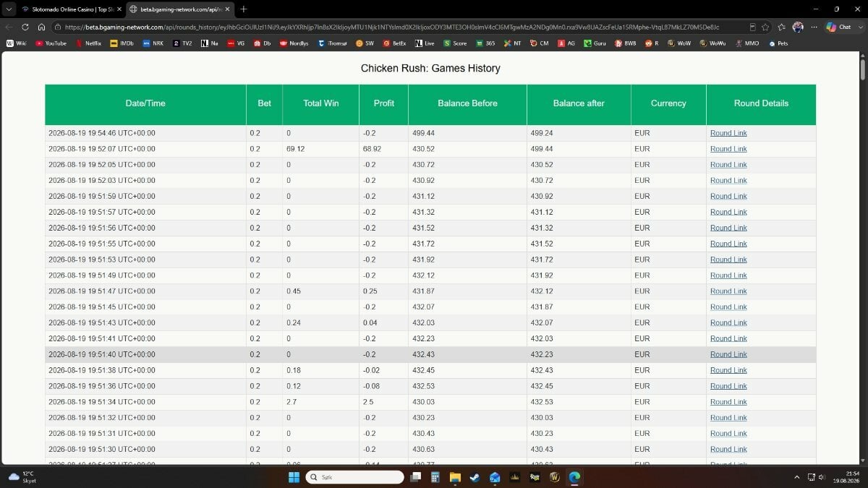Open the TV2 bookmark

click(x=182, y=43)
